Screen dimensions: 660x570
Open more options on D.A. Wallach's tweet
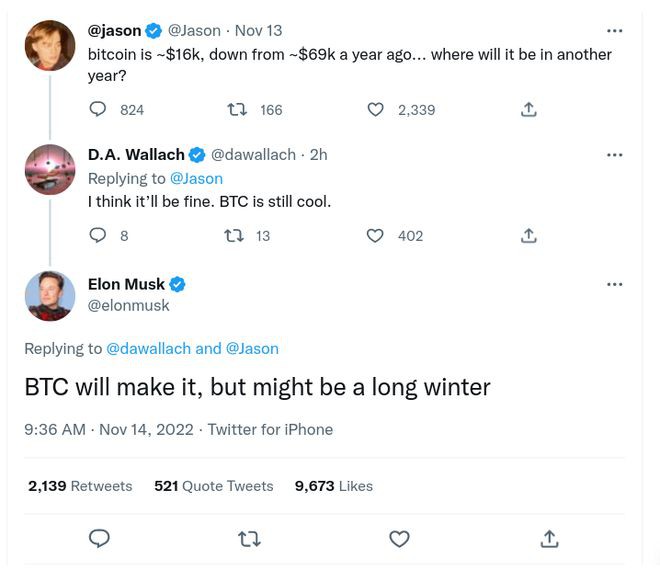[614, 155]
